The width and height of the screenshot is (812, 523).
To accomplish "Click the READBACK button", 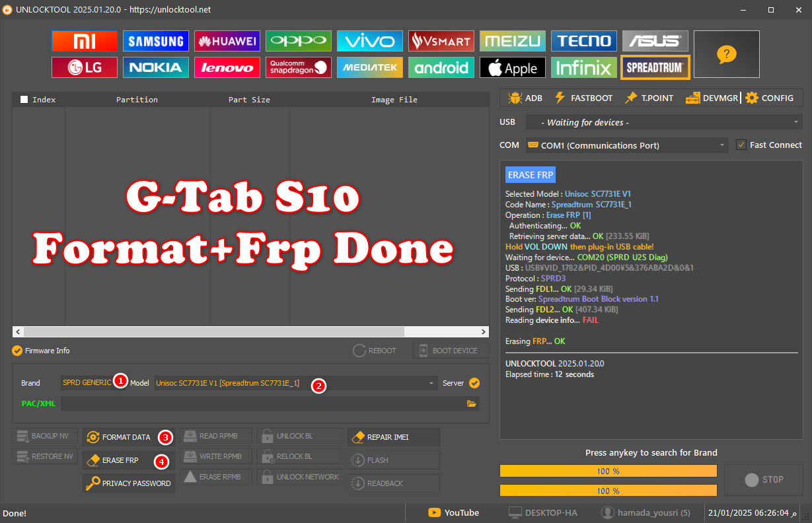I will coord(394,483).
